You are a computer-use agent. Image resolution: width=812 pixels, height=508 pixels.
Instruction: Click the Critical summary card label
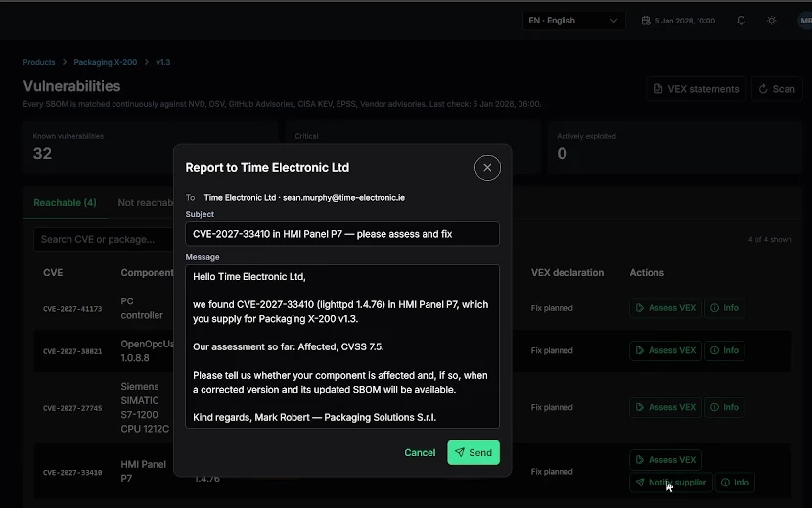coord(306,136)
